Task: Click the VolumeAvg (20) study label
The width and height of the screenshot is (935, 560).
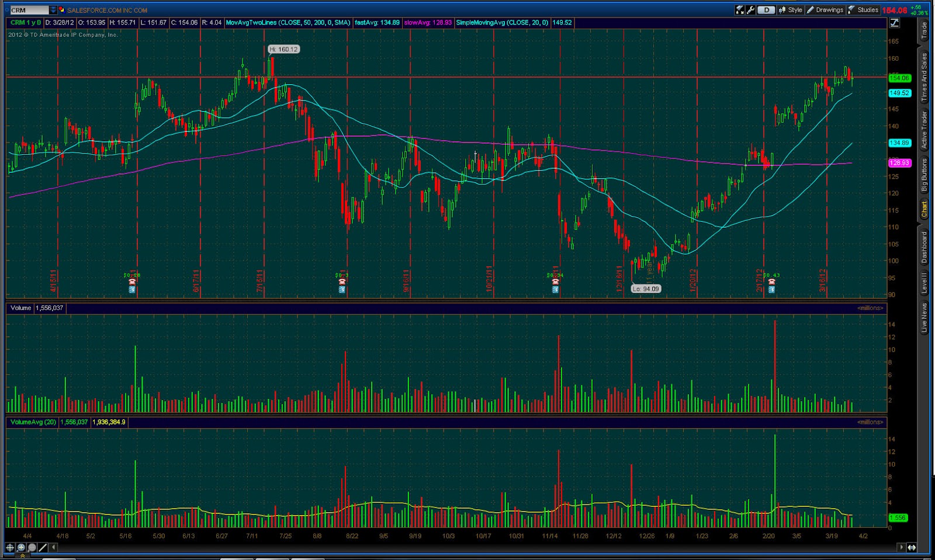Action: [33, 422]
